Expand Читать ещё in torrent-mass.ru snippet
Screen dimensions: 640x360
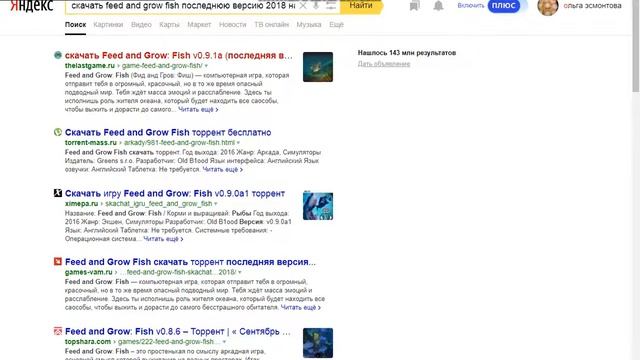coord(222,169)
